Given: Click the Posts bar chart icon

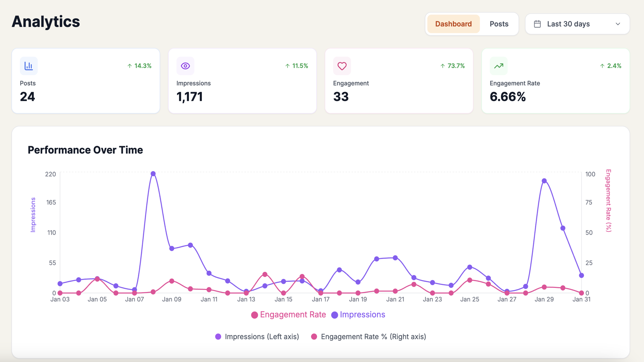Looking at the screenshot, I should [x=29, y=66].
